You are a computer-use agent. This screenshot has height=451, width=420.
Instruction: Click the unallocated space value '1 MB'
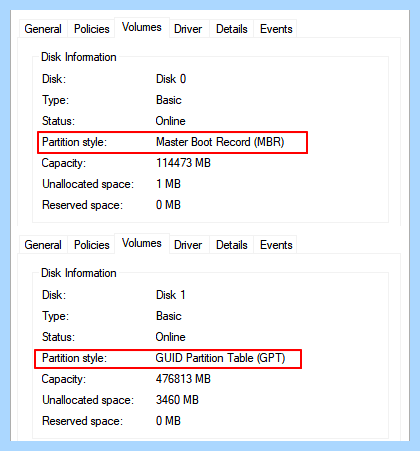[168, 184]
